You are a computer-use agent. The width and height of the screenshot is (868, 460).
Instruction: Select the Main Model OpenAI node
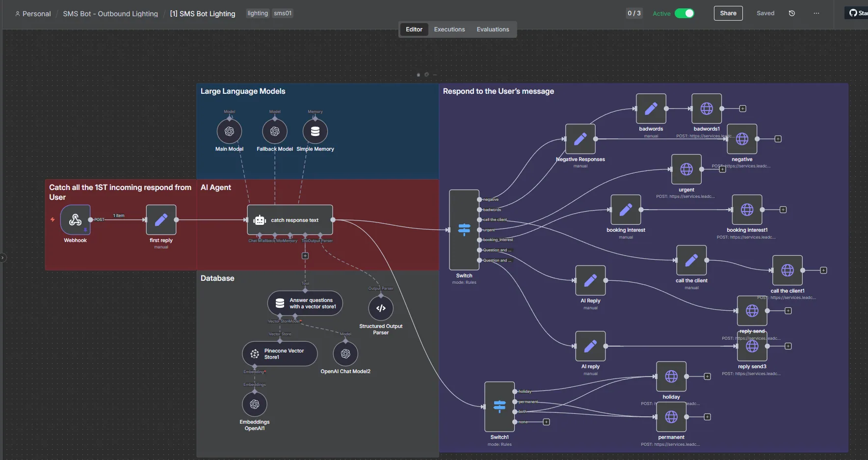point(229,132)
